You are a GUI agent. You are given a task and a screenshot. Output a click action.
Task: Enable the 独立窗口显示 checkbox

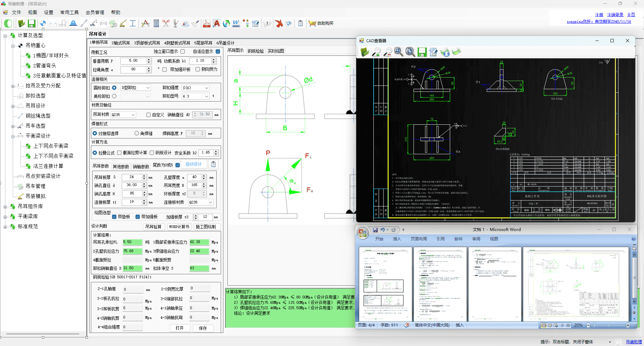(x=183, y=52)
